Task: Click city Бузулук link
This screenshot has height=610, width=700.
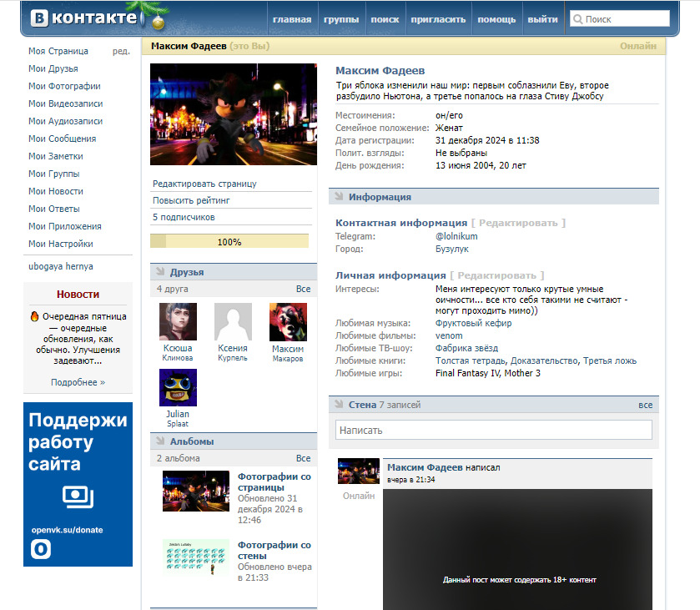Action: coord(451,249)
